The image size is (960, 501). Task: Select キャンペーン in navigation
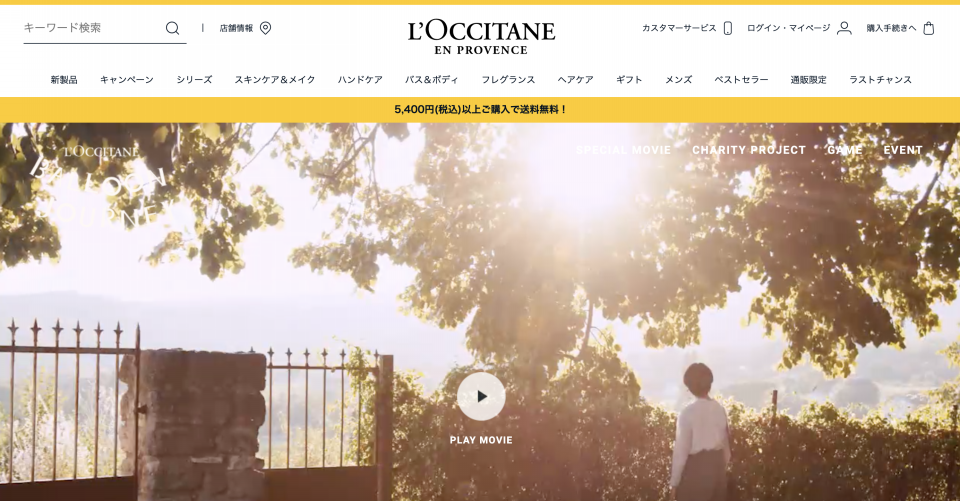(127, 80)
